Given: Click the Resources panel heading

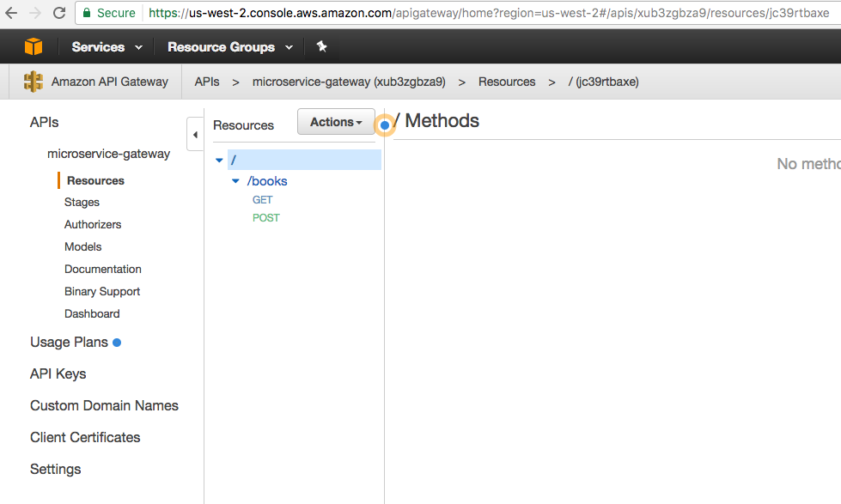Looking at the screenshot, I should pos(243,125).
